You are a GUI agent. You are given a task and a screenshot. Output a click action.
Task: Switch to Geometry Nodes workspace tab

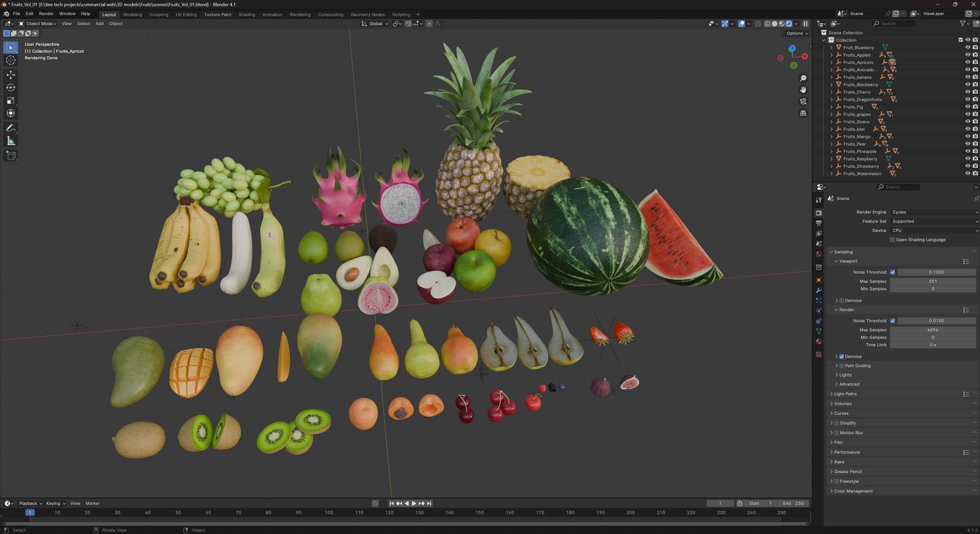(367, 15)
